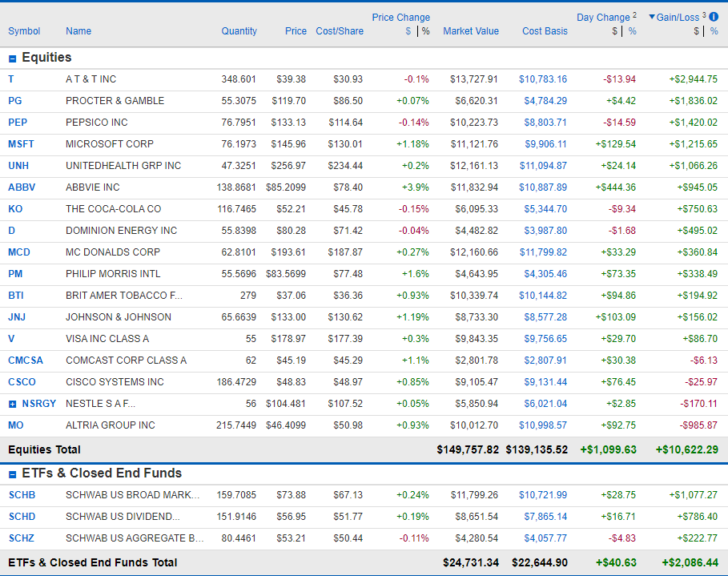Sort by Cost/Share column header
728x576 pixels.
340,31
